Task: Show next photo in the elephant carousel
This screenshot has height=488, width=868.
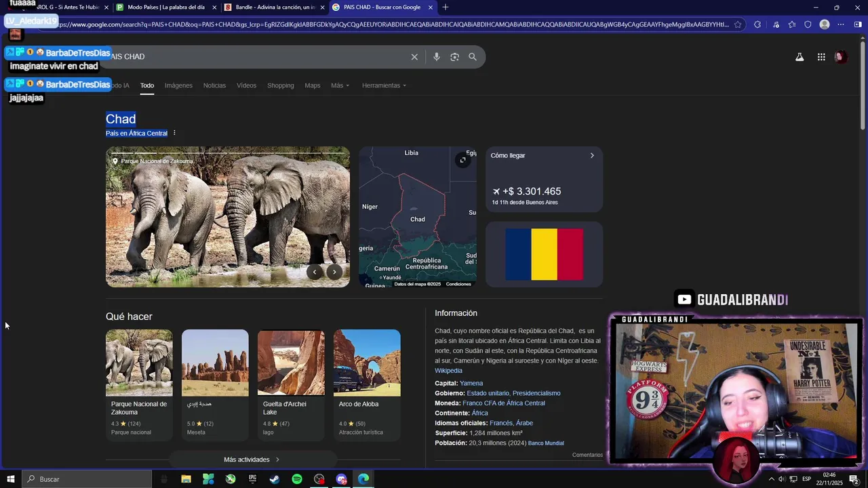Action: (334, 272)
